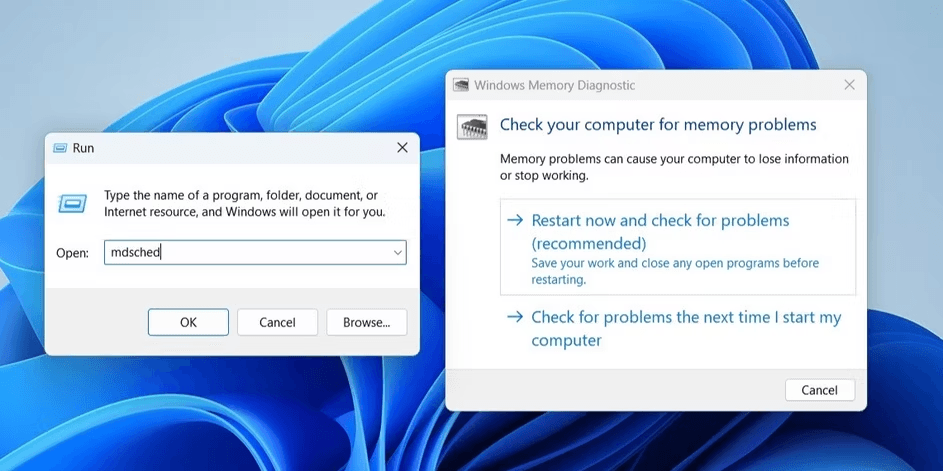This screenshot has height=471, width=943.
Task: Click the Check your computer for memory problems heading
Action: click(659, 125)
